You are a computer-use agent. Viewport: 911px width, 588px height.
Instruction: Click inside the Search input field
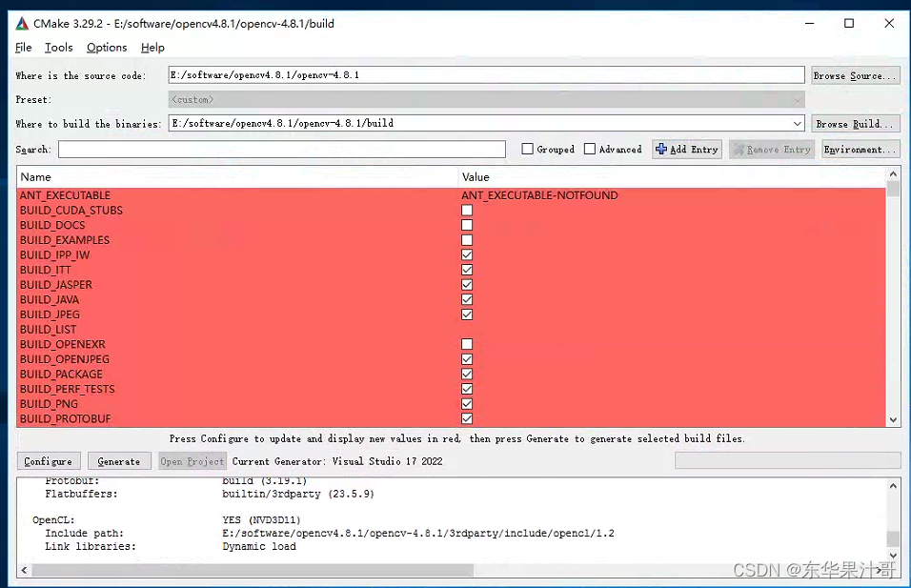click(x=279, y=149)
